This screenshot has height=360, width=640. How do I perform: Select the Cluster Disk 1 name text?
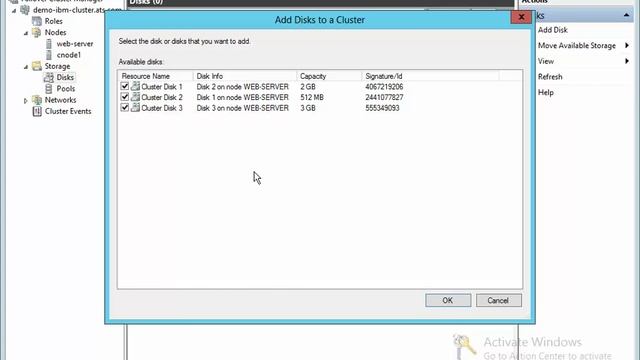click(162, 87)
